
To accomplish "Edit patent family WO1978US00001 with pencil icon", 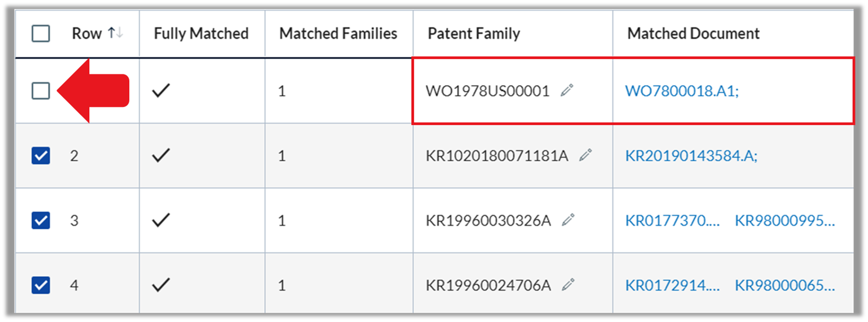I will click(567, 90).
